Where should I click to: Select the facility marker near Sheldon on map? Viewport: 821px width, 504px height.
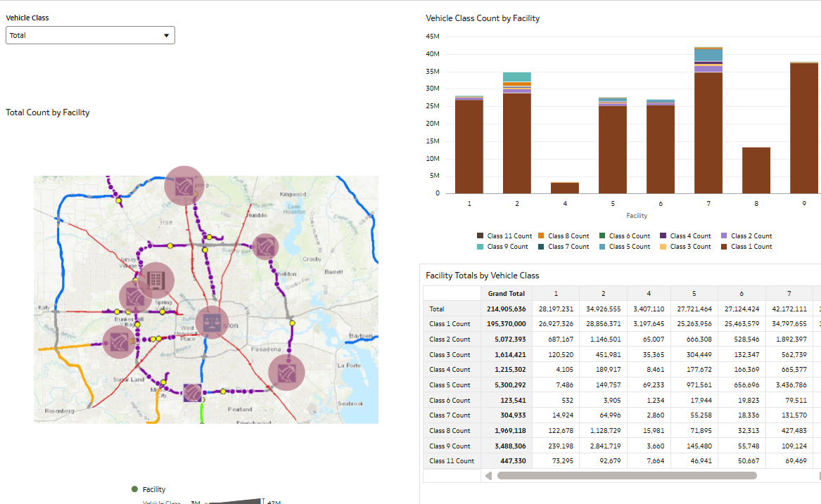(265, 247)
